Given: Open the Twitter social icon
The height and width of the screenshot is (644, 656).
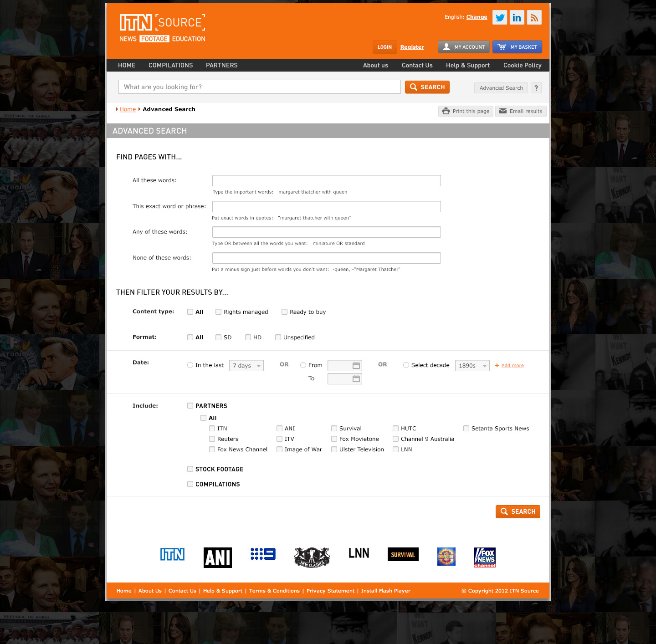Looking at the screenshot, I should pyautogui.click(x=500, y=17).
